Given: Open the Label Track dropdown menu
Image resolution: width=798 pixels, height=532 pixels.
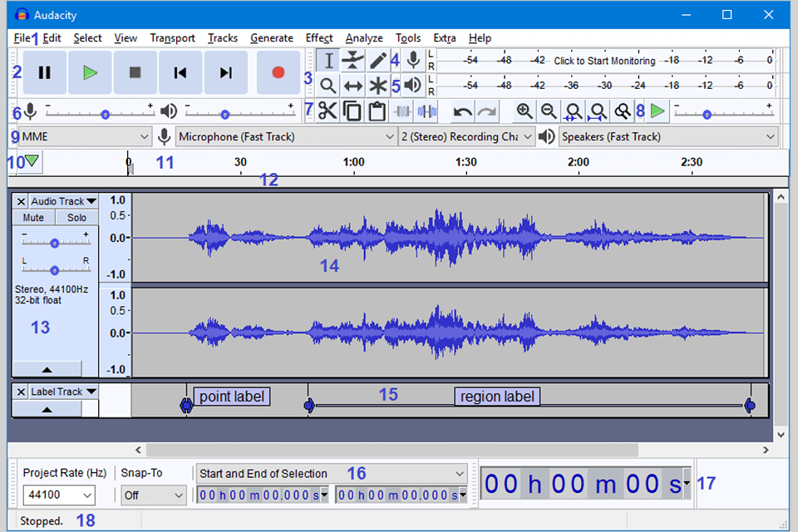Looking at the screenshot, I should [x=63, y=392].
